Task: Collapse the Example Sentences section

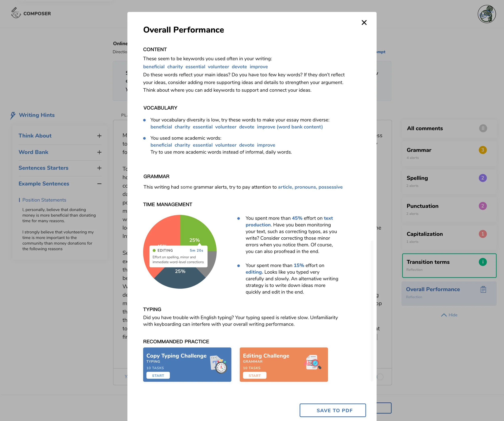Action: coord(99,184)
